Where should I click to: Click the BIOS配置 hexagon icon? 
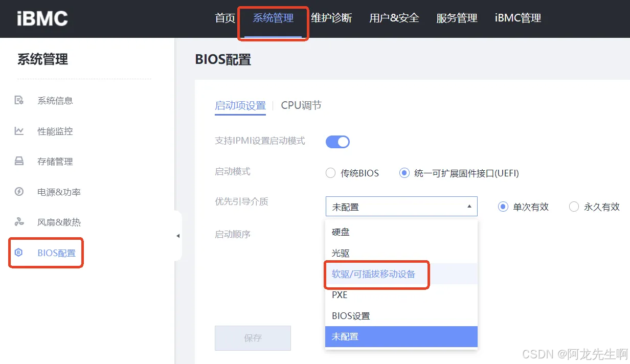pos(19,253)
